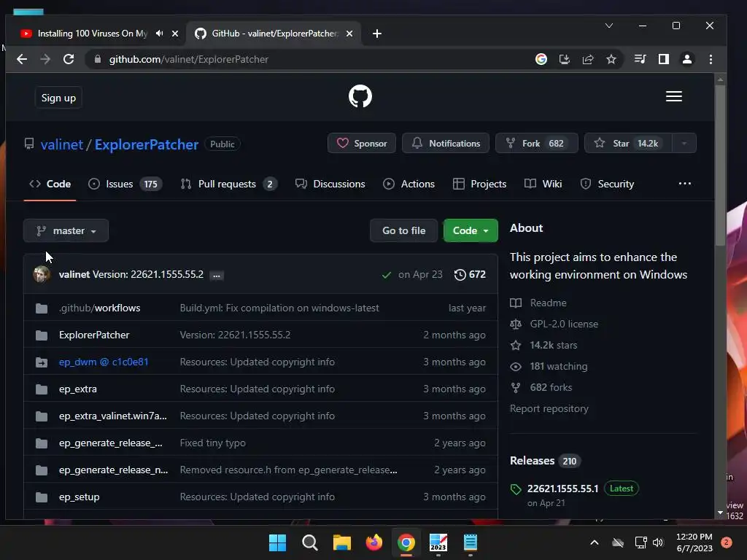This screenshot has width=747, height=560.
Task: View 682 forks link in About
Action: [x=541, y=388]
